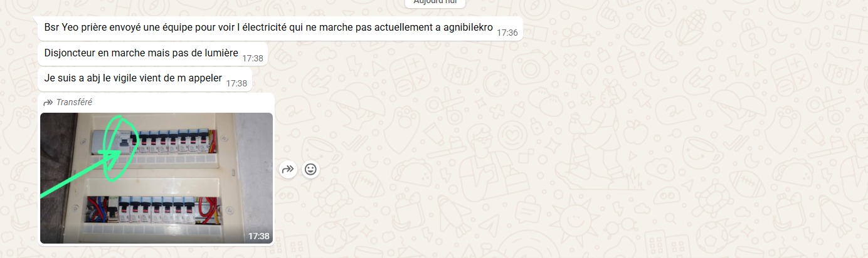
Task: Open the electrical panel photo thumbnail
Action: tap(157, 178)
